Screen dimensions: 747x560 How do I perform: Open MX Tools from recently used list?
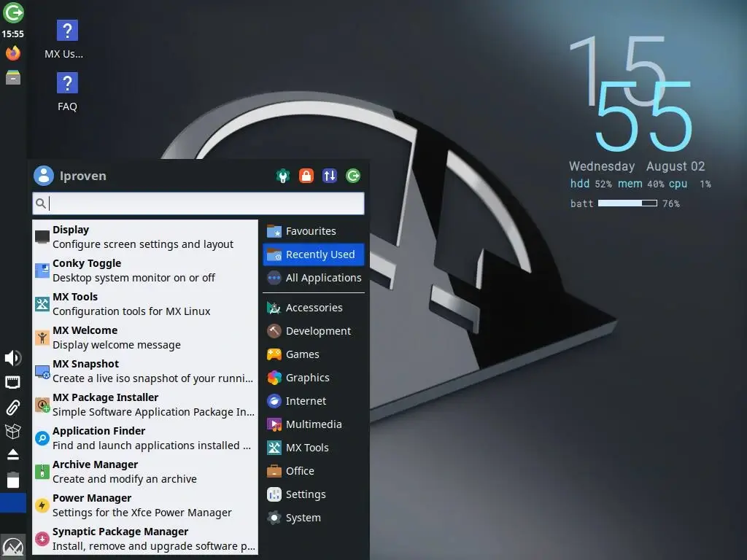tap(145, 304)
